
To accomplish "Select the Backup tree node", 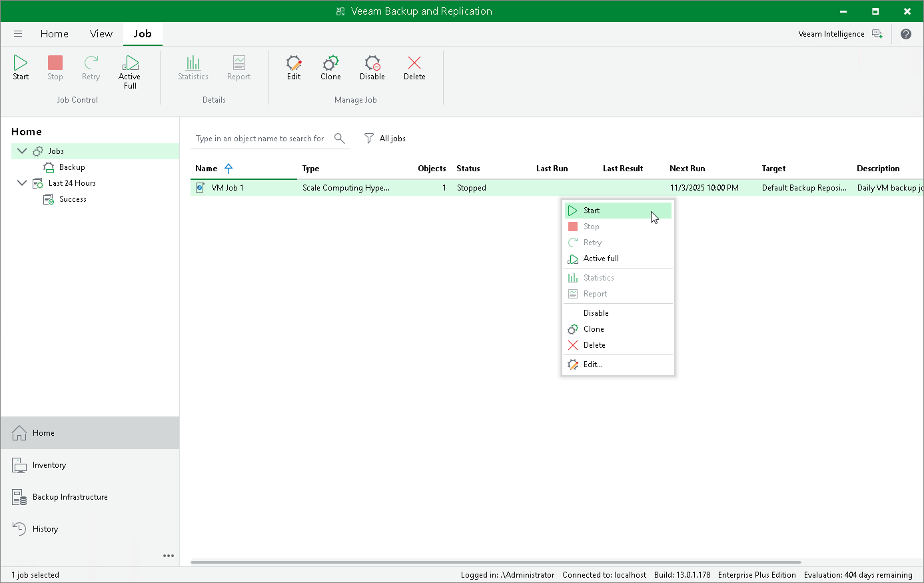I will coord(72,167).
